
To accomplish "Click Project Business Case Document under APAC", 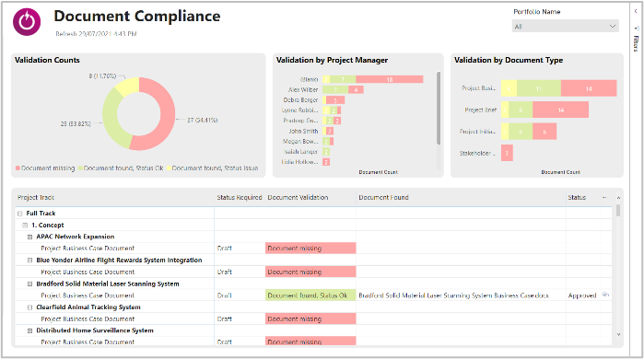I will [88, 249].
